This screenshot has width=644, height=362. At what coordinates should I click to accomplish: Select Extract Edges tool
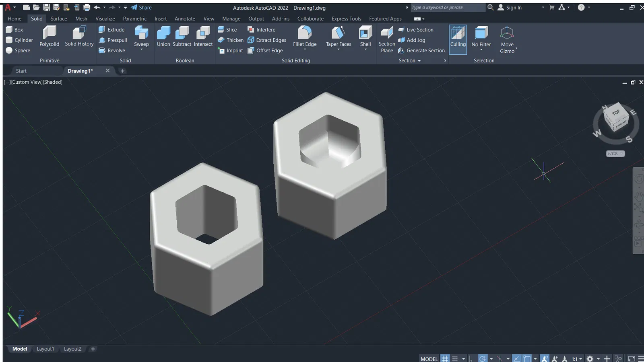(x=267, y=40)
